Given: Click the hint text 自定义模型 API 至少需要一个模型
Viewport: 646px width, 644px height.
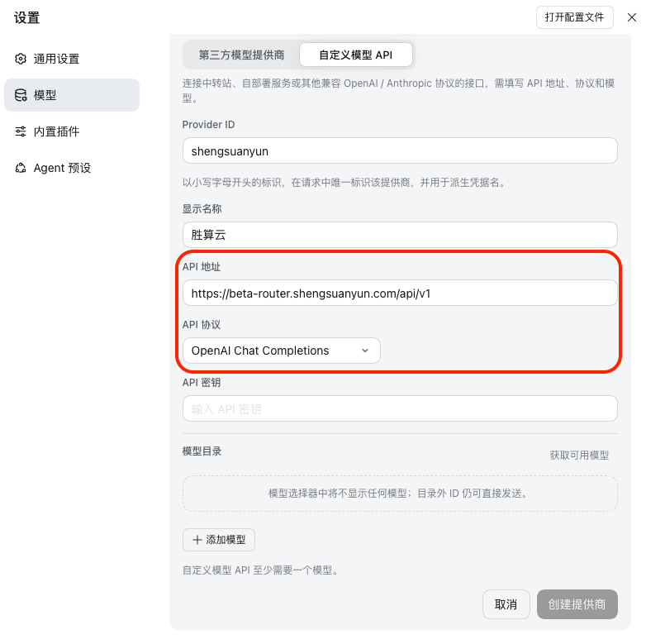Looking at the screenshot, I should pyautogui.click(x=260, y=570).
